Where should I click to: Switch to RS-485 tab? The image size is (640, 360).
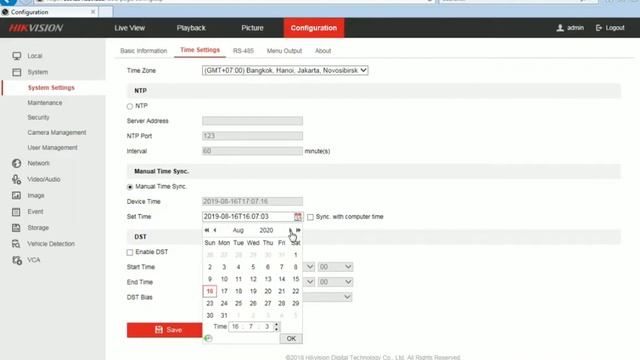[243, 51]
